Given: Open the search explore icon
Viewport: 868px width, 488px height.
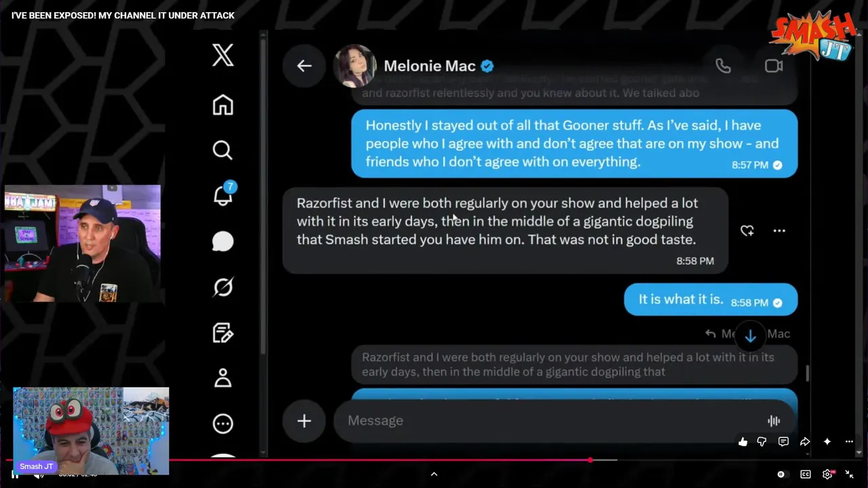Looking at the screenshot, I should coord(222,150).
